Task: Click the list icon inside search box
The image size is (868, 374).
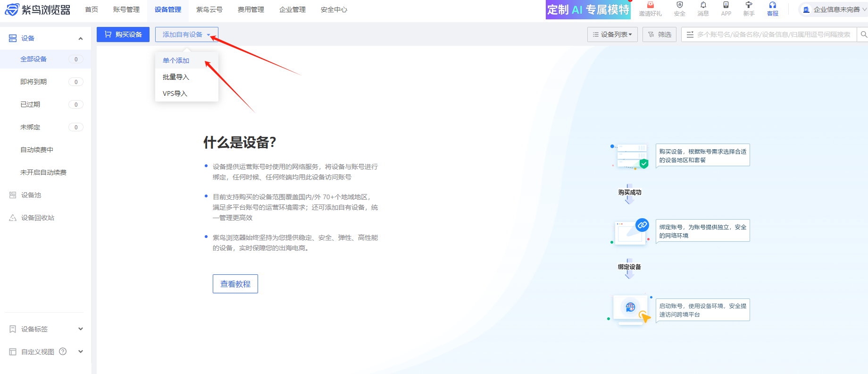Action: coord(690,34)
